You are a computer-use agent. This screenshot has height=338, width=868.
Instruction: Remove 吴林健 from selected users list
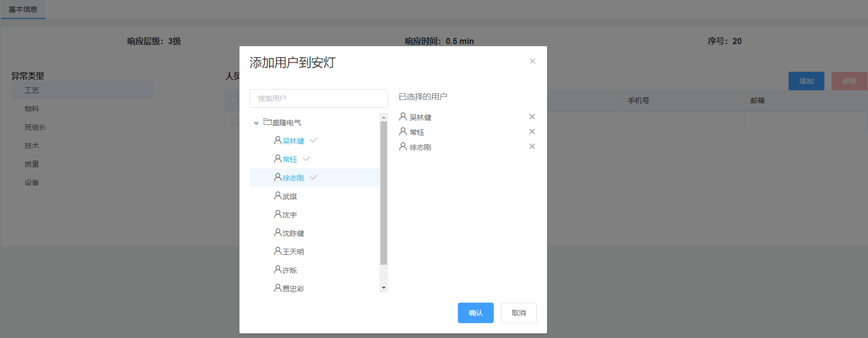tap(532, 117)
